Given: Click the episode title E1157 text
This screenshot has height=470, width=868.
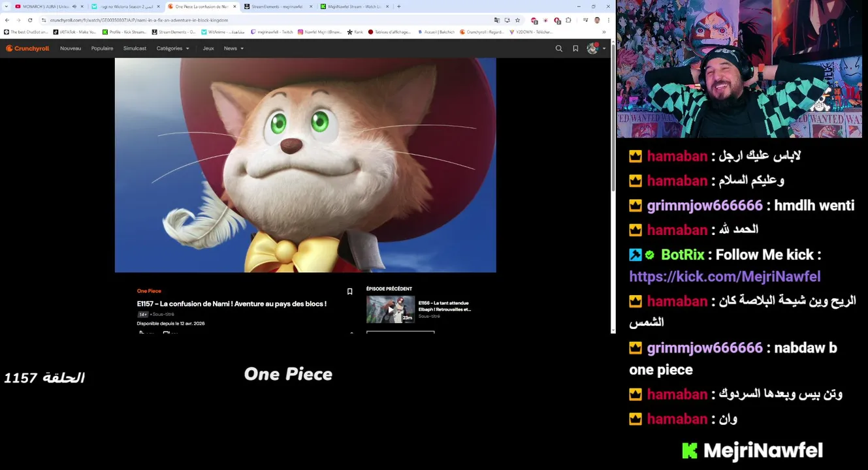Looking at the screenshot, I should tap(231, 304).
